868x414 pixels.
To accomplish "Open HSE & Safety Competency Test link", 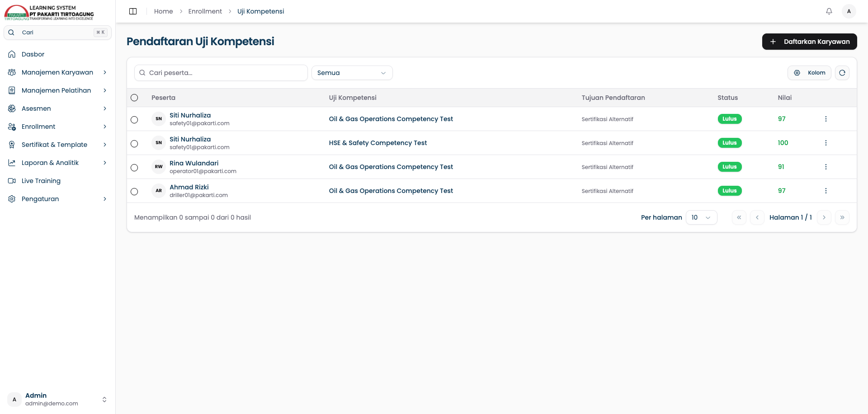I will (x=378, y=143).
